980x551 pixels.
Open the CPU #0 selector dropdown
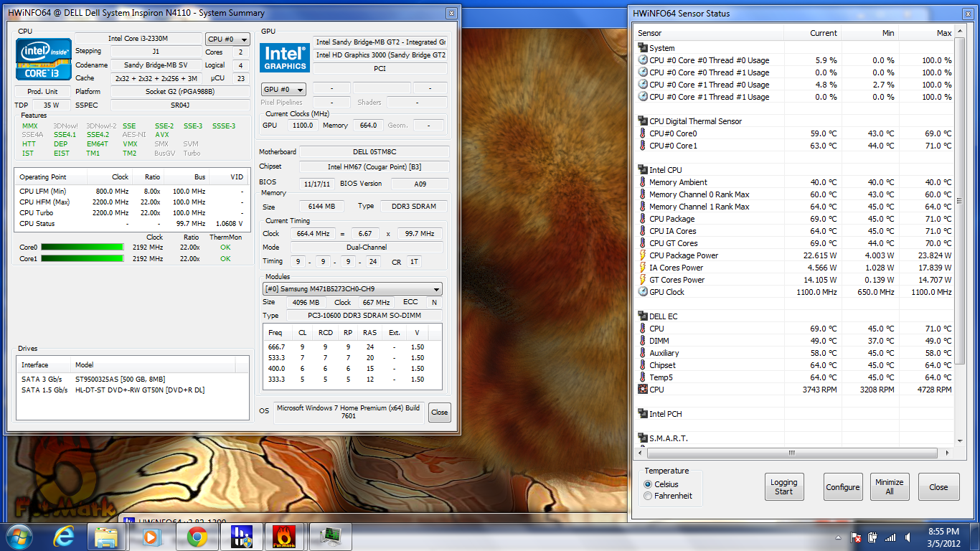coord(227,39)
